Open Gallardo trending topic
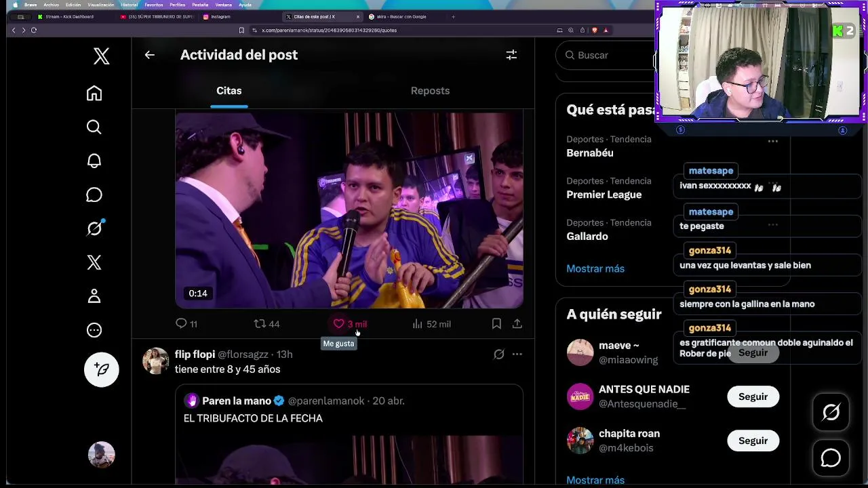The image size is (868, 488). [x=587, y=237]
